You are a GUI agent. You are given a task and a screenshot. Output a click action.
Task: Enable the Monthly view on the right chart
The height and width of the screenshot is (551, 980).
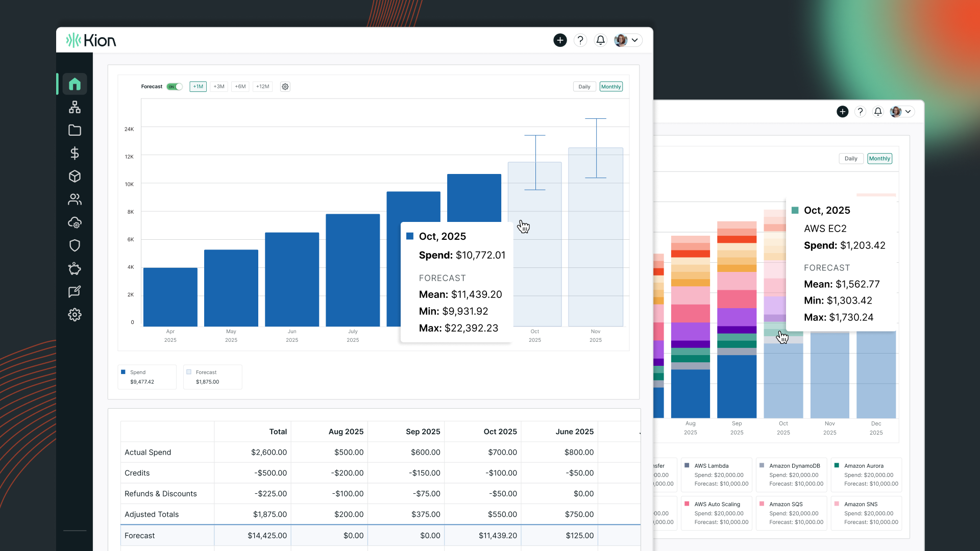pyautogui.click(x=879, y=158)
